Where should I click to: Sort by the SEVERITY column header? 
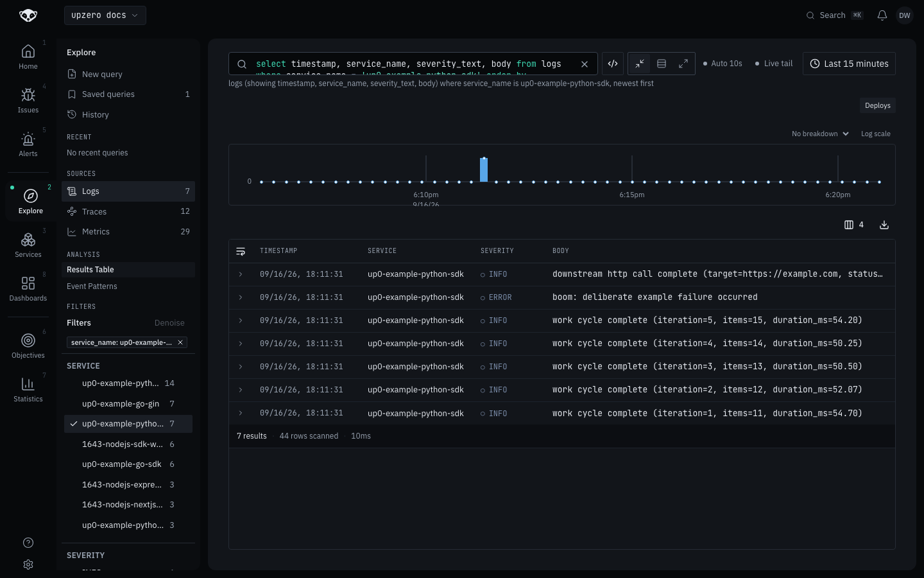click(497, 251)
